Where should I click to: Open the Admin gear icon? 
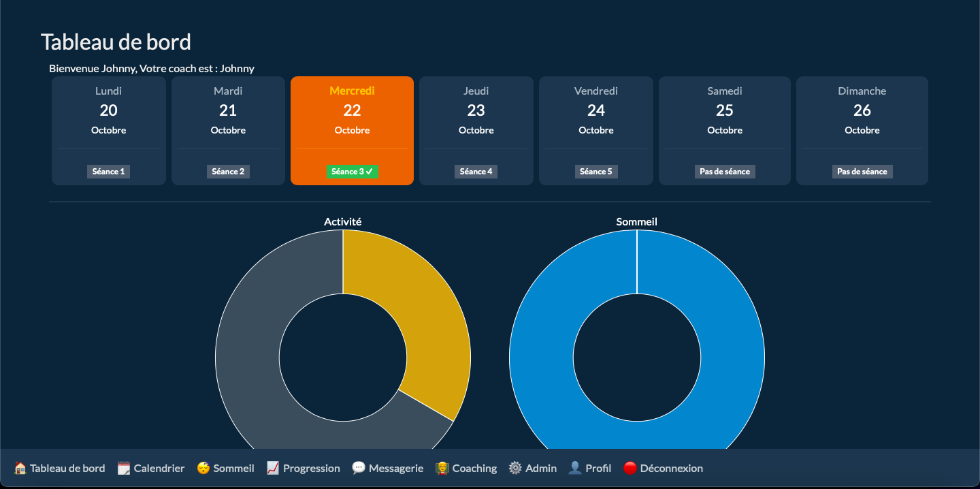(x=515, y=468)
